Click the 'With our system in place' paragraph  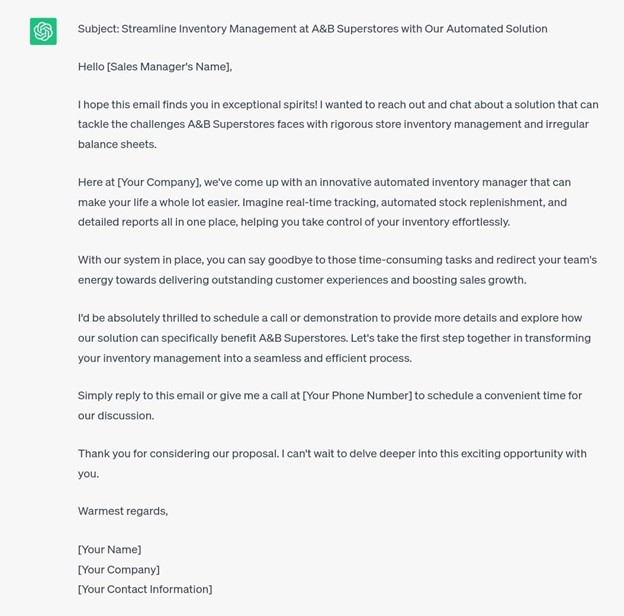[x=337, y=270]
